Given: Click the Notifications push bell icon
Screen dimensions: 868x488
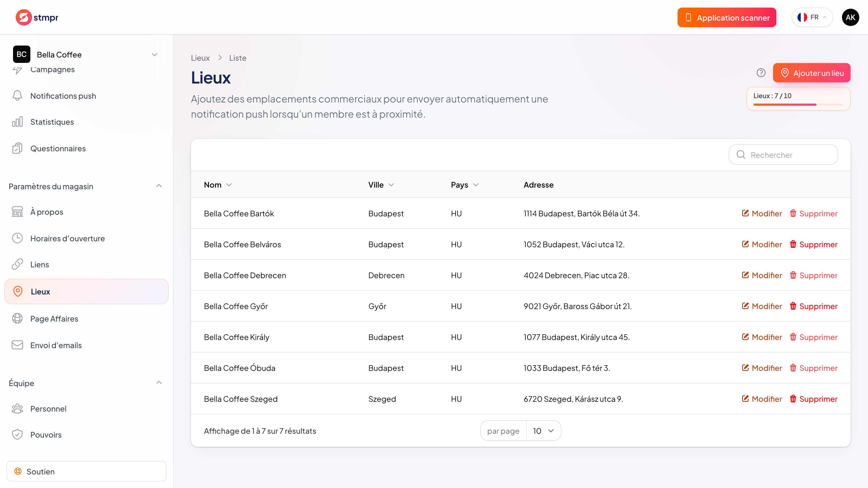Looking at the screenshot, I should pos(17,96).
